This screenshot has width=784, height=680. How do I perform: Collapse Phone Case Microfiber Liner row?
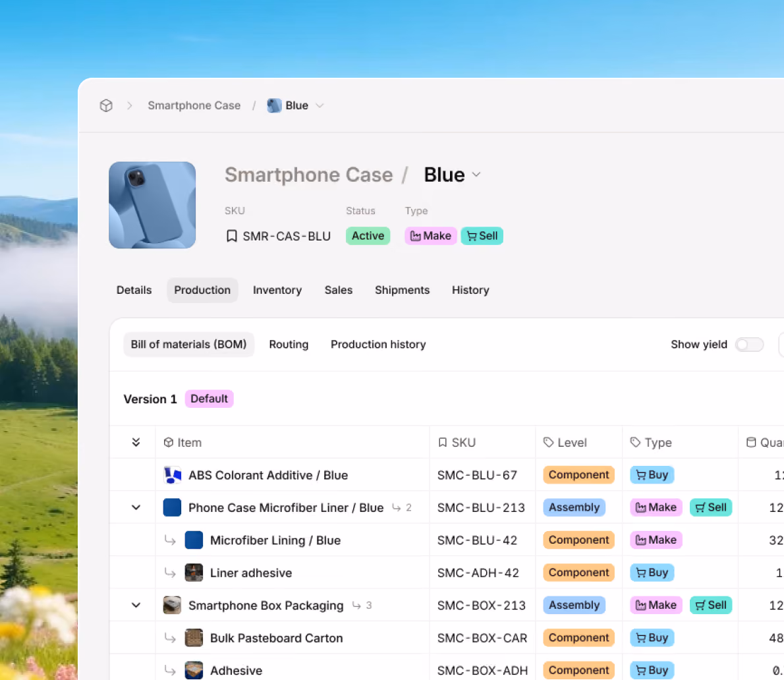click(x=136, y=507)
